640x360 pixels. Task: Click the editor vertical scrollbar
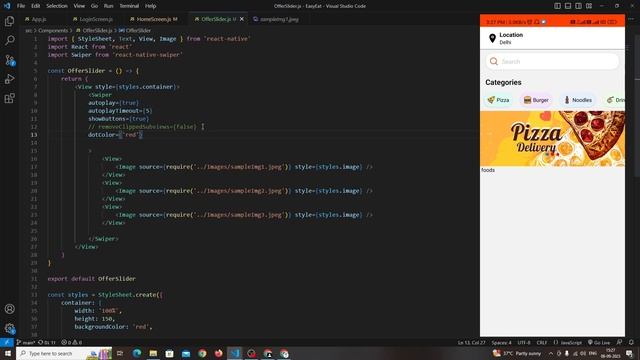coord(637,106)
